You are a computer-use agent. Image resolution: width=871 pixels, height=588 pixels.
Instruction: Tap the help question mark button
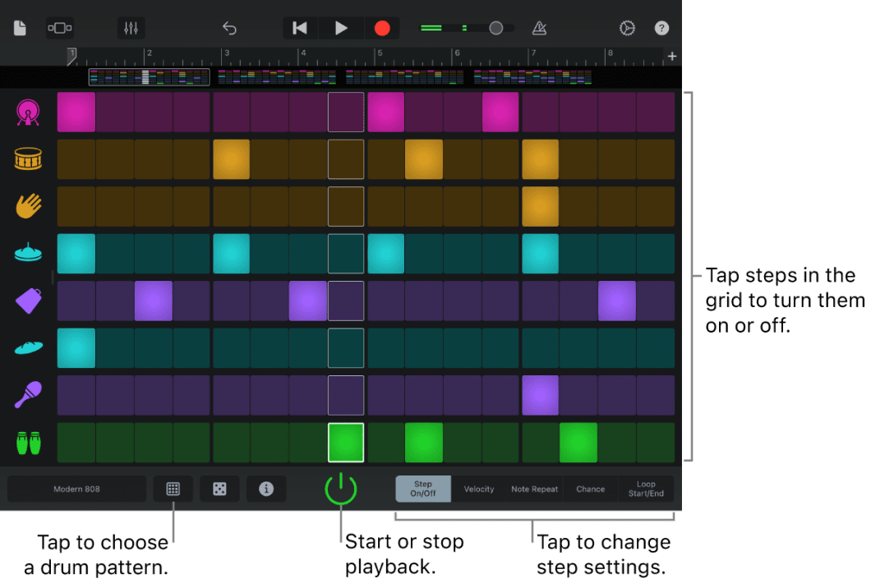pos(661,27)
